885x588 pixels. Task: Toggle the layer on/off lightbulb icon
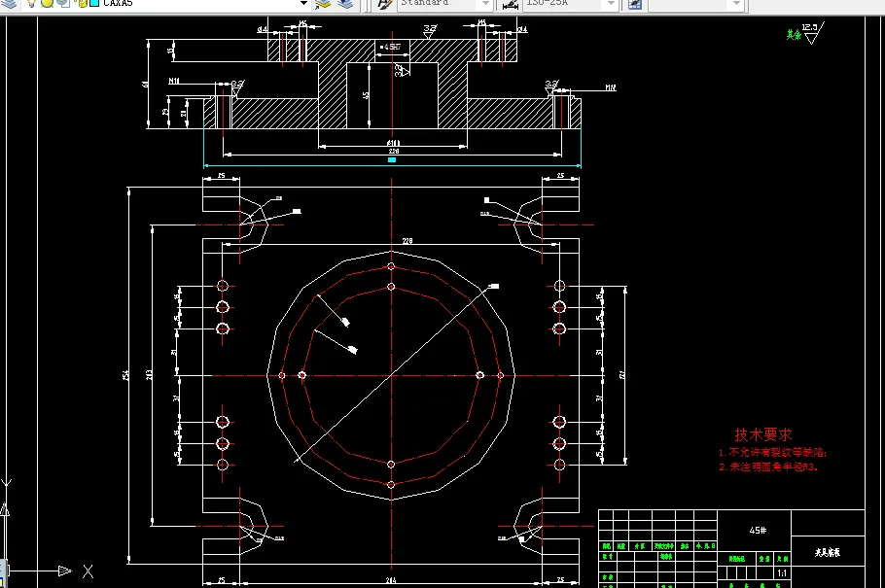tap(32, 3)
